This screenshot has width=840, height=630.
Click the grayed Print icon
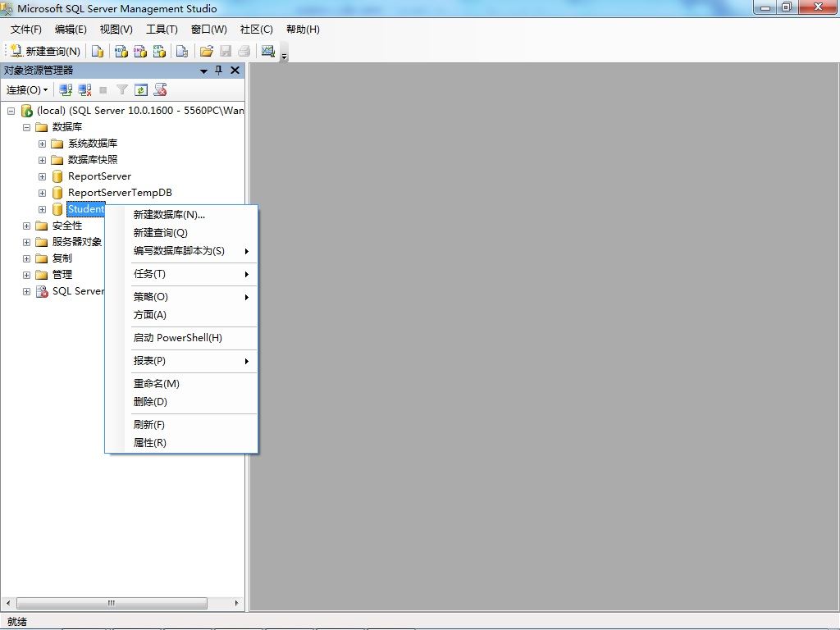(244, 51)
